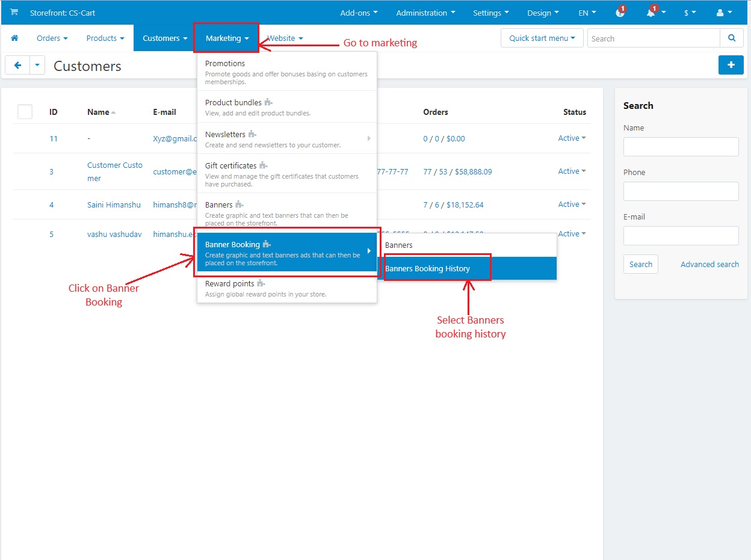751x560 pixels.
Task: Choose Promotions from Marketing menu
Action: pos(287,72)
